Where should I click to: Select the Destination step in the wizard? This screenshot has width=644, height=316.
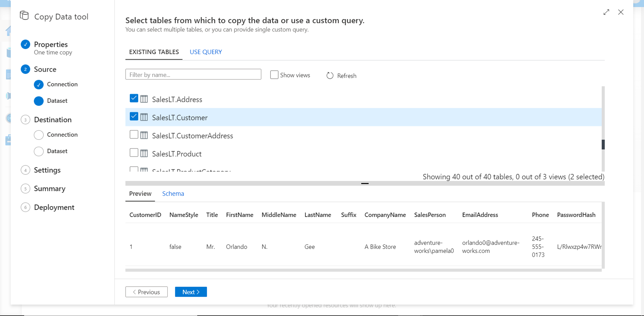pos(53,120)
